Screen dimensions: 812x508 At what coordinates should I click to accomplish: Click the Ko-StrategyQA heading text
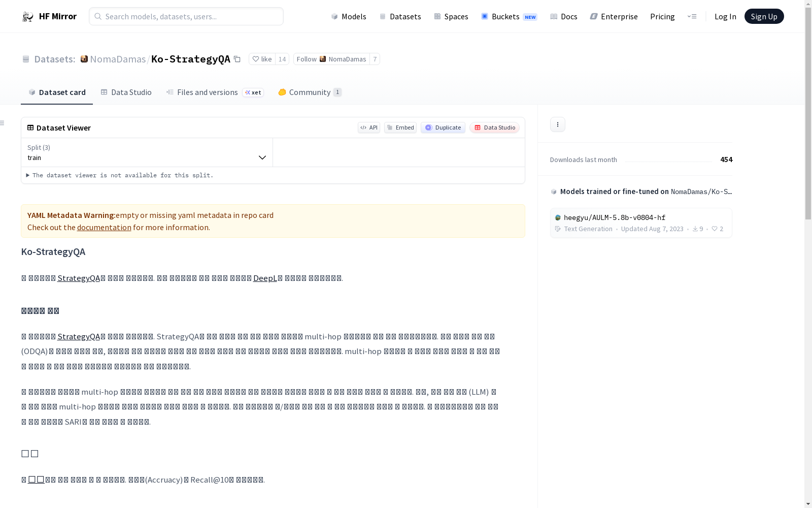point(53,251)
